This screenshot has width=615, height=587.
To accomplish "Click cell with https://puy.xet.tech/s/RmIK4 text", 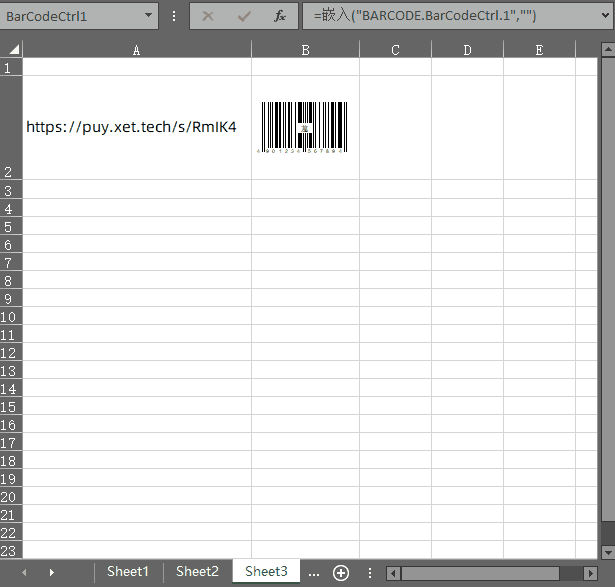I will coord(136,128).
